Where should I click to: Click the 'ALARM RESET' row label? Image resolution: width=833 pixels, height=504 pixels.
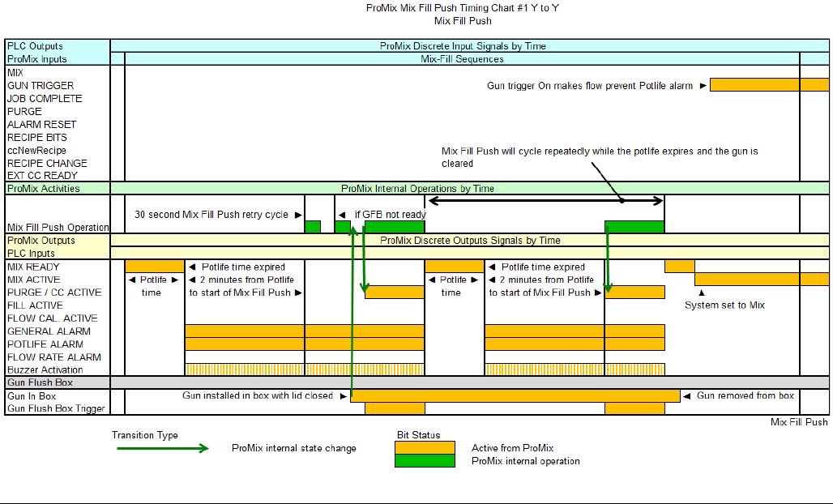point(41,124)
